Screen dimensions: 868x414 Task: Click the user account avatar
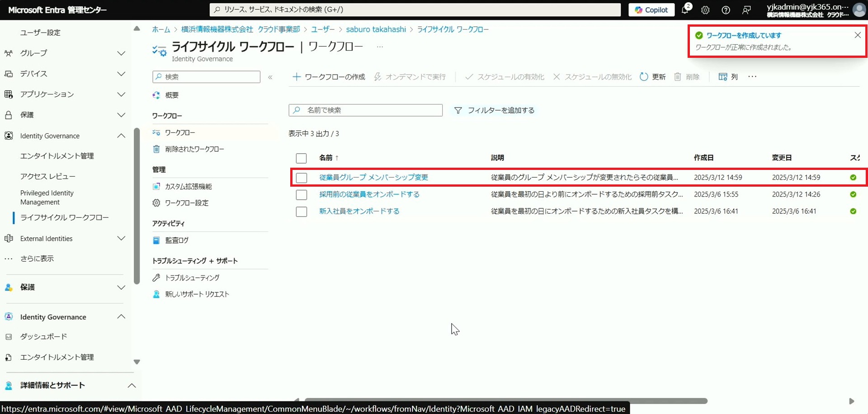[859, 10]
